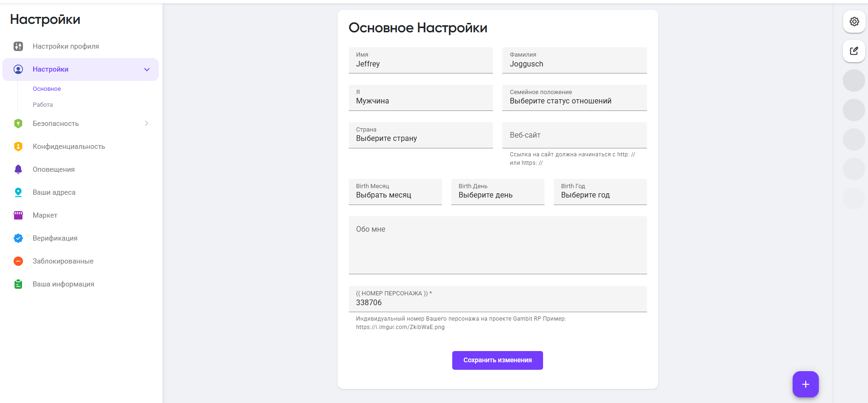Click the red Blocked users icon

pos(18,261)
